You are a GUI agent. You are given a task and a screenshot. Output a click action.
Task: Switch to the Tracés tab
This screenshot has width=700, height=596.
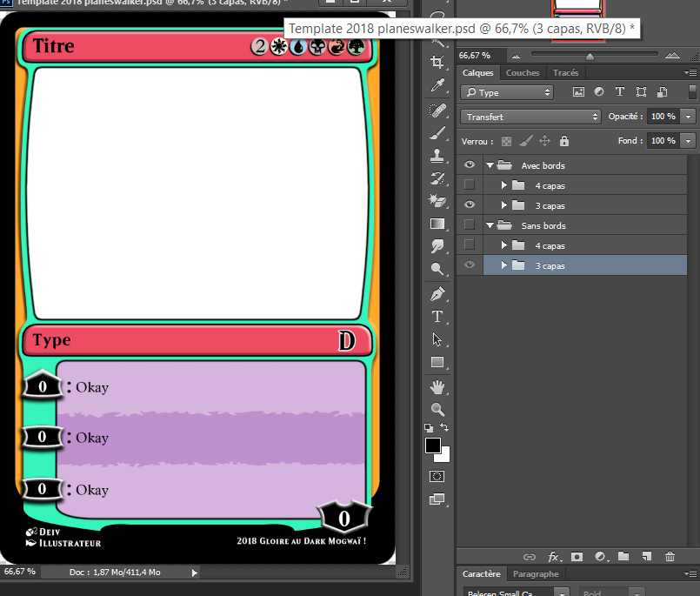pyautogui.click(x=565, y=73)
